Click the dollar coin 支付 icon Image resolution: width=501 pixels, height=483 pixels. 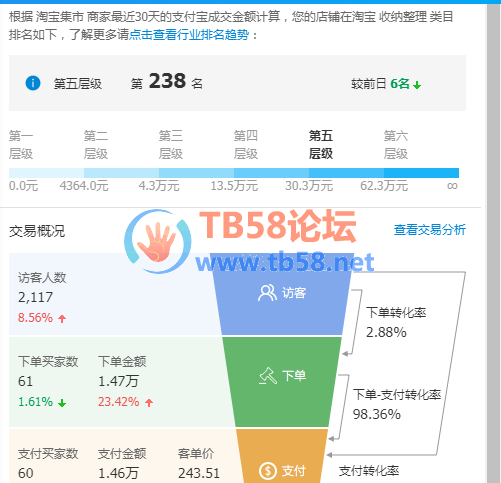click(268, 471)
